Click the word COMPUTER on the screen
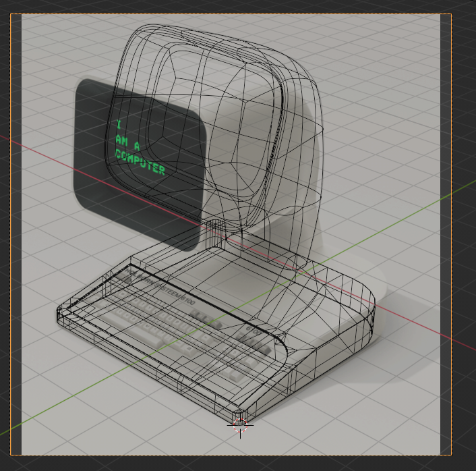Viewport: 476px width, 471px height. [x=140, y=162]
